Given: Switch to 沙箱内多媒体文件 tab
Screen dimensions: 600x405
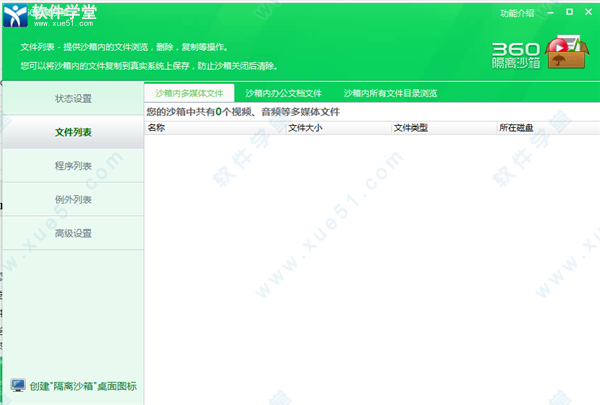Looking at the screenshot, I should (189, 93).
